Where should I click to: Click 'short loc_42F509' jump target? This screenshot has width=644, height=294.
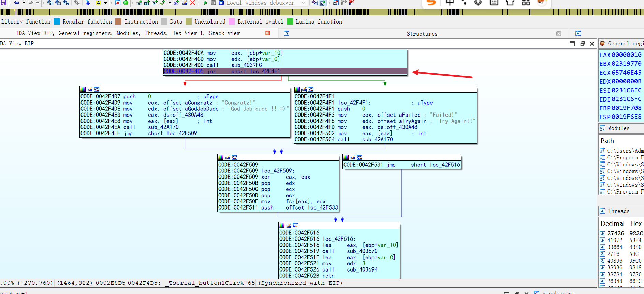pos(172,133)
